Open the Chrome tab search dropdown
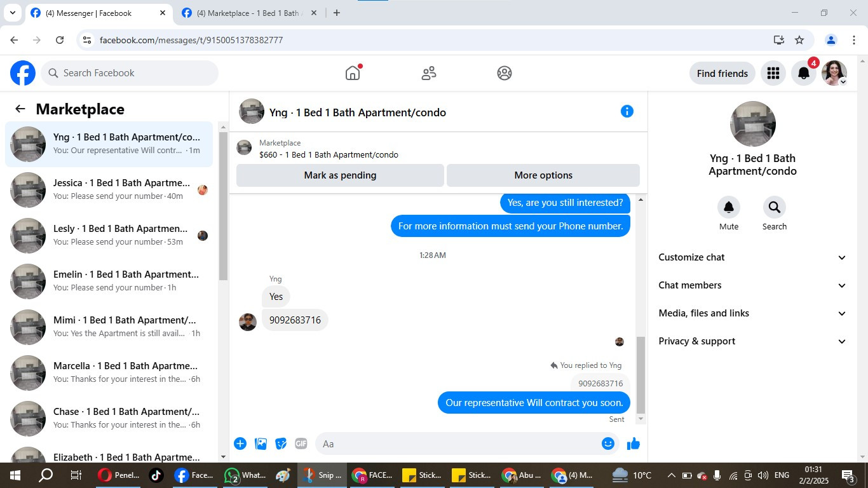This screenshot has width=868, height=488. [12, 13]
